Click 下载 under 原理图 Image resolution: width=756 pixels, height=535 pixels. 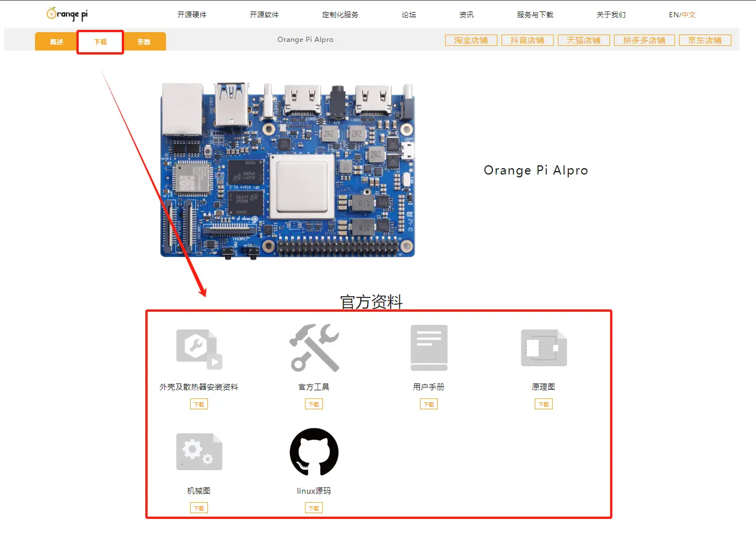[x=543, y=404]
